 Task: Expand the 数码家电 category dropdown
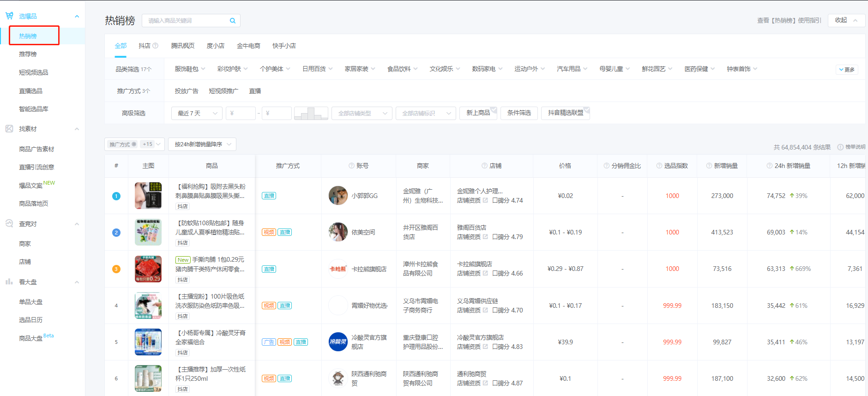tap(487, 69)
